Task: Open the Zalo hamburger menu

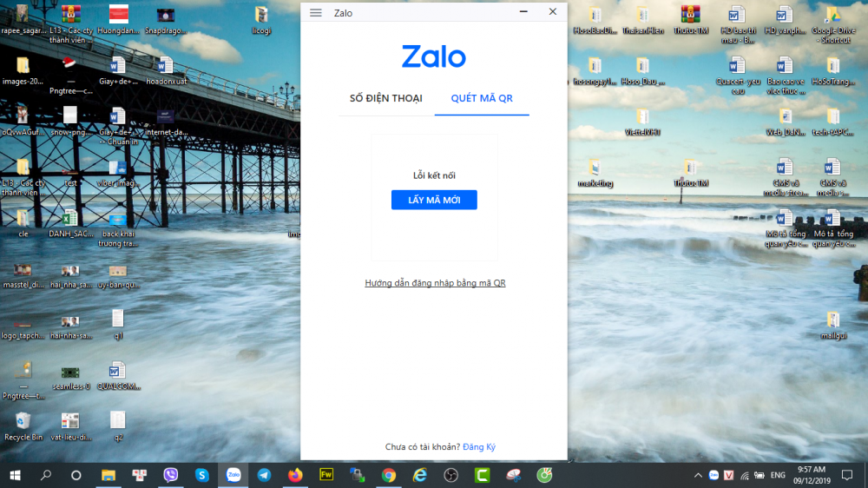Action: click(x=316, y=13)
